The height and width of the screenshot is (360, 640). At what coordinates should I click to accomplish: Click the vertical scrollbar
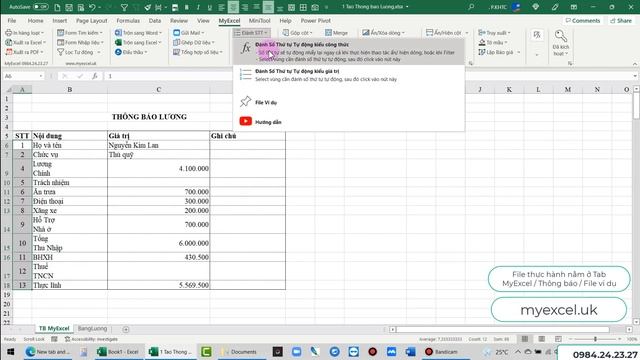click(636, 106)
